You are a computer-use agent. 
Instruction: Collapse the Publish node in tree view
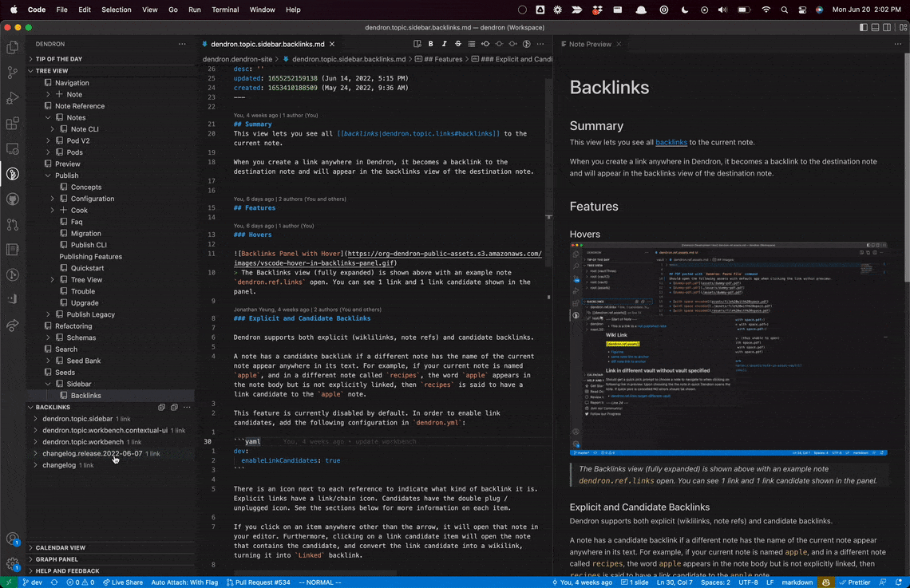pyautogui.click(x=48, y=176)
